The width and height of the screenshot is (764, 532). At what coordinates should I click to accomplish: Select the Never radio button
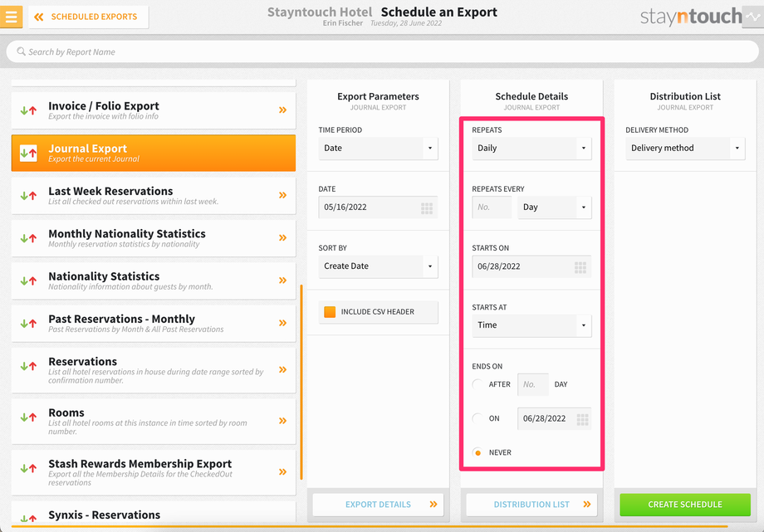(477, 452)
